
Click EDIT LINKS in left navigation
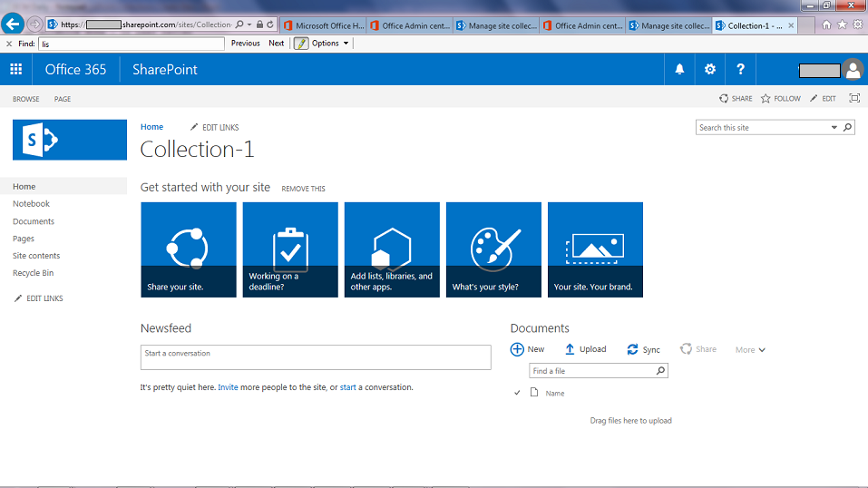(x=38, y=298)
